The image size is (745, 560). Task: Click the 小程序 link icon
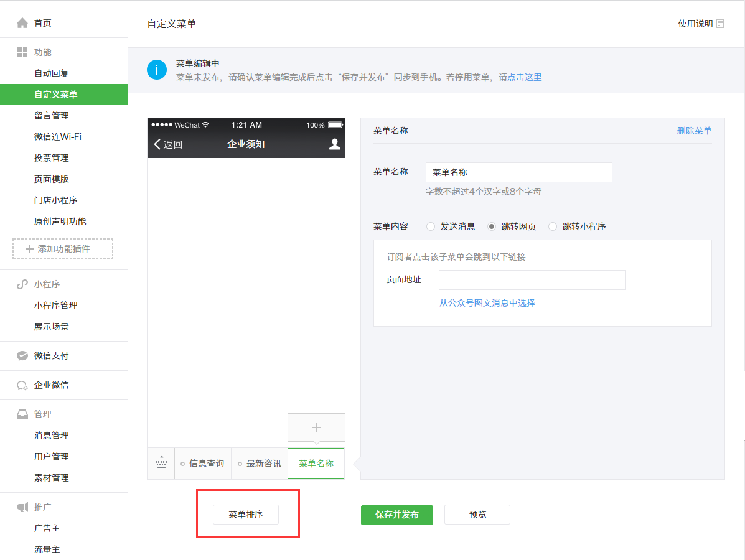point(22,284)
